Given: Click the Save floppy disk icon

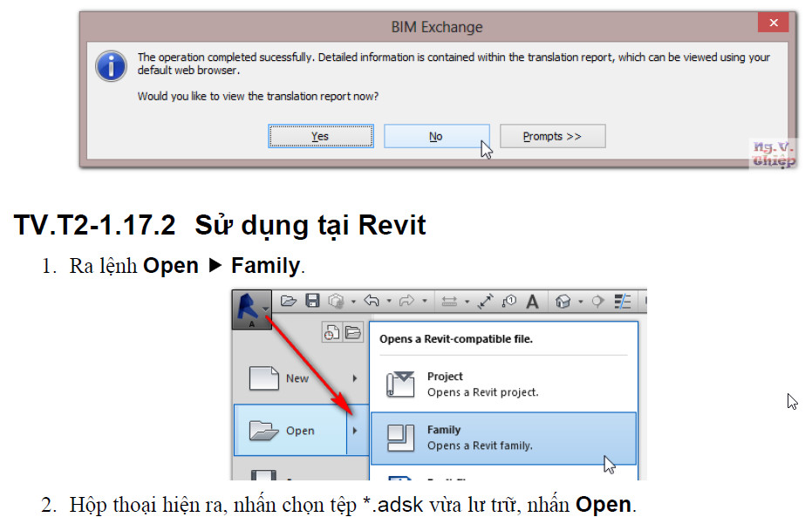Looking at the screenshot, I should [x=312, y=301].
